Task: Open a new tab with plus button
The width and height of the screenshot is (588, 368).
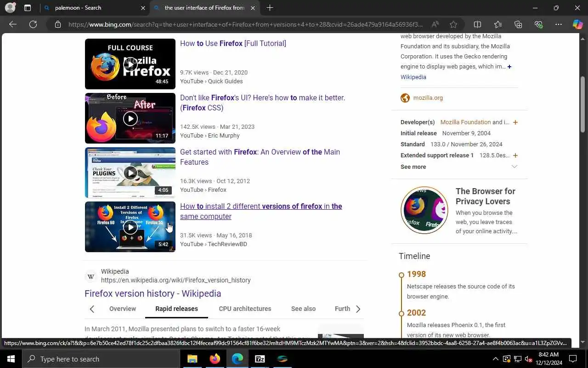Action: (270, 8)
